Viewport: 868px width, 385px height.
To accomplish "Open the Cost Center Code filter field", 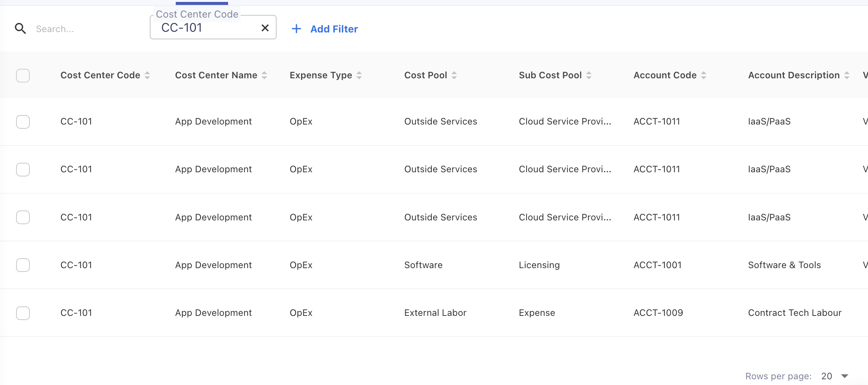I will 206,28.
